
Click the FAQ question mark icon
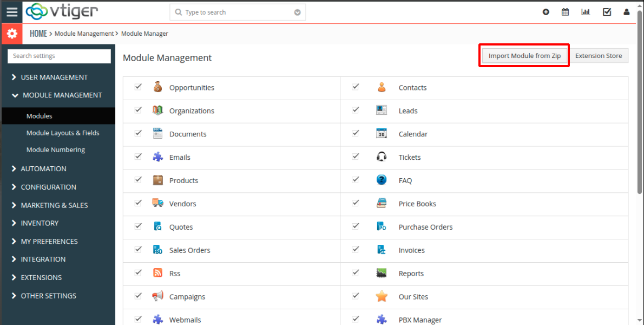click(382, 180)
